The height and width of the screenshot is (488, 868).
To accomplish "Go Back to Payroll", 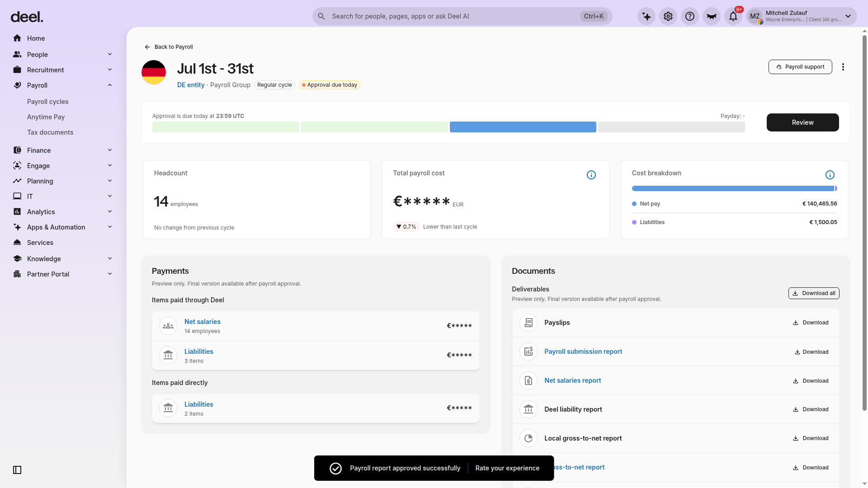I will 169,47.
